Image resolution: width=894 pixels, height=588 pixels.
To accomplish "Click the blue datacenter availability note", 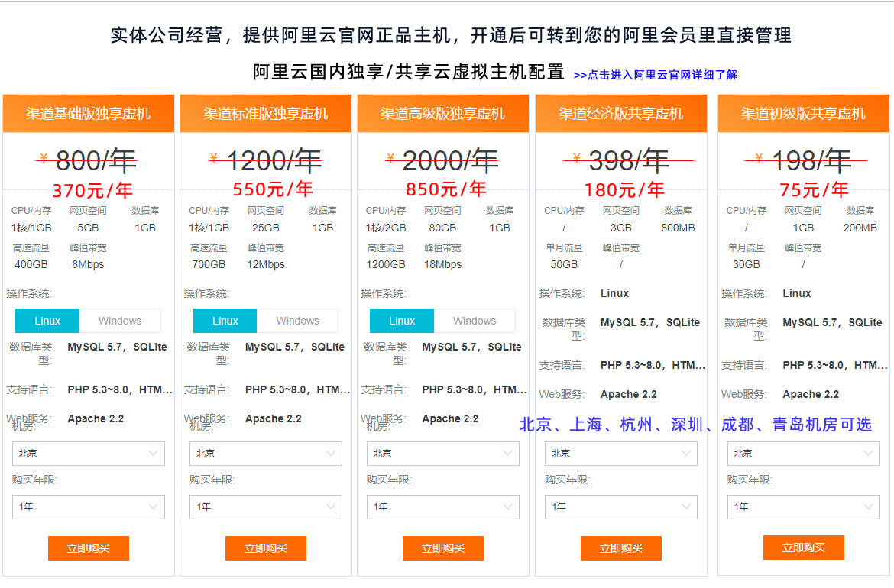I will coord(695,425).
